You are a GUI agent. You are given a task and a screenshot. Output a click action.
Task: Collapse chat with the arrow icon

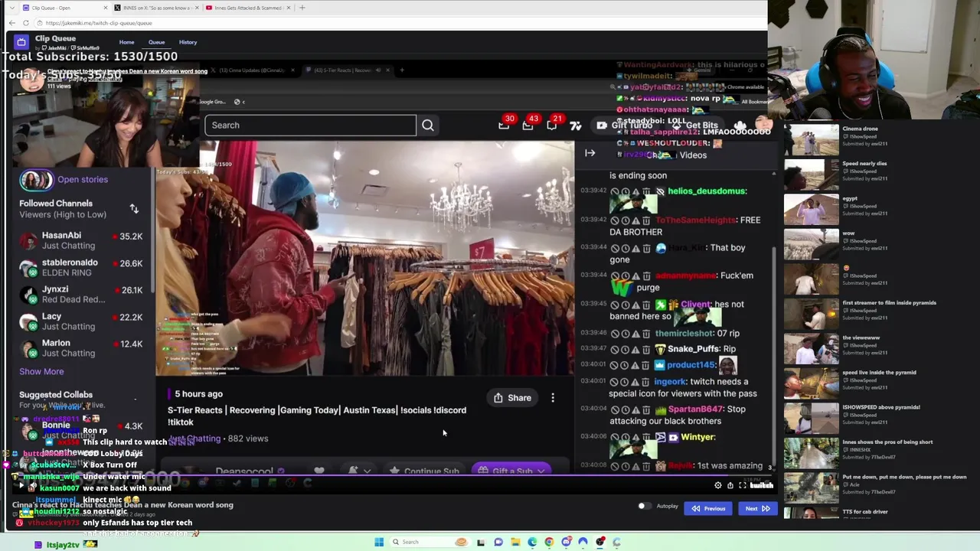click(x=590, y=153)
